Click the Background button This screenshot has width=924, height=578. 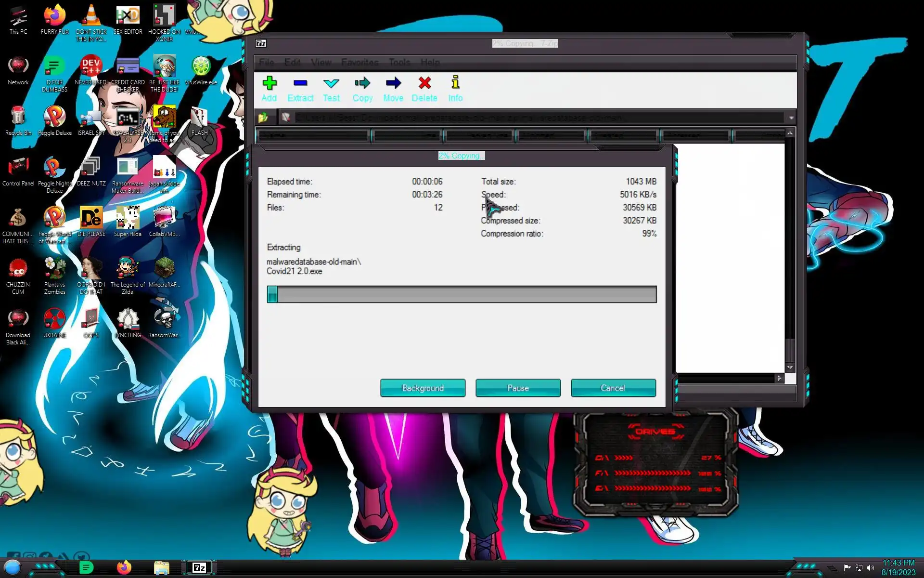coord(423,388)
